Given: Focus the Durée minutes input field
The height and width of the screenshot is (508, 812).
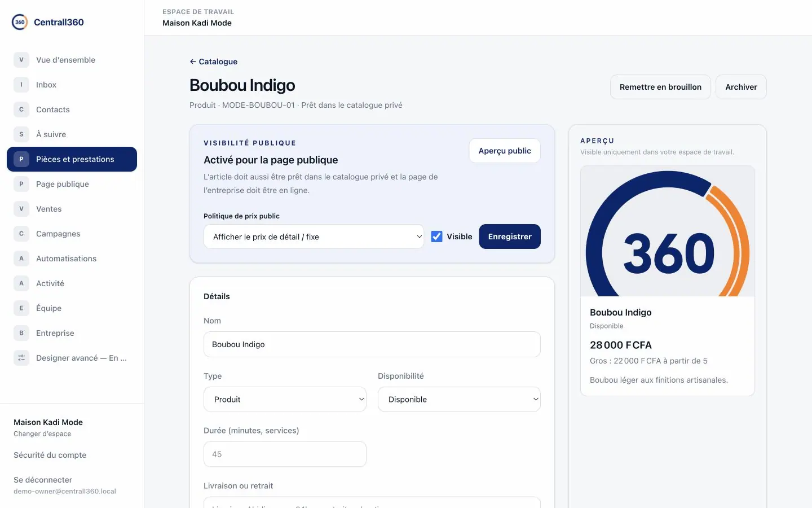Looking at the screenshot, I should coord(285,454).
